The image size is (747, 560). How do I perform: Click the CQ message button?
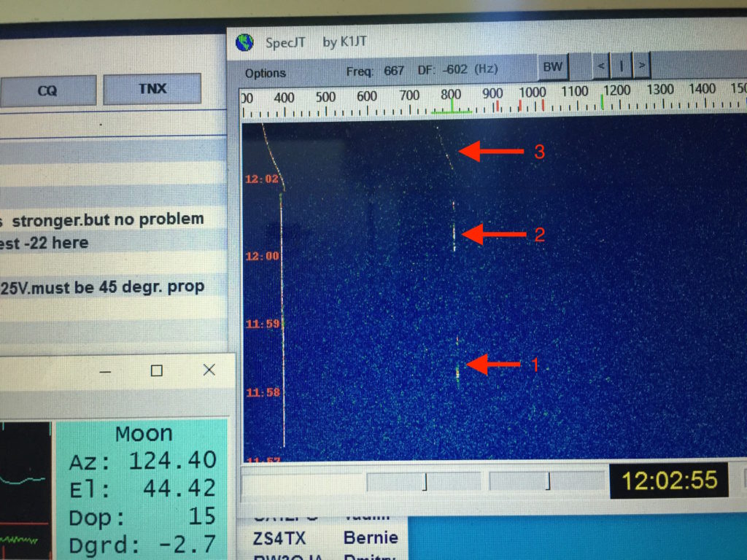tap(47, 90)
